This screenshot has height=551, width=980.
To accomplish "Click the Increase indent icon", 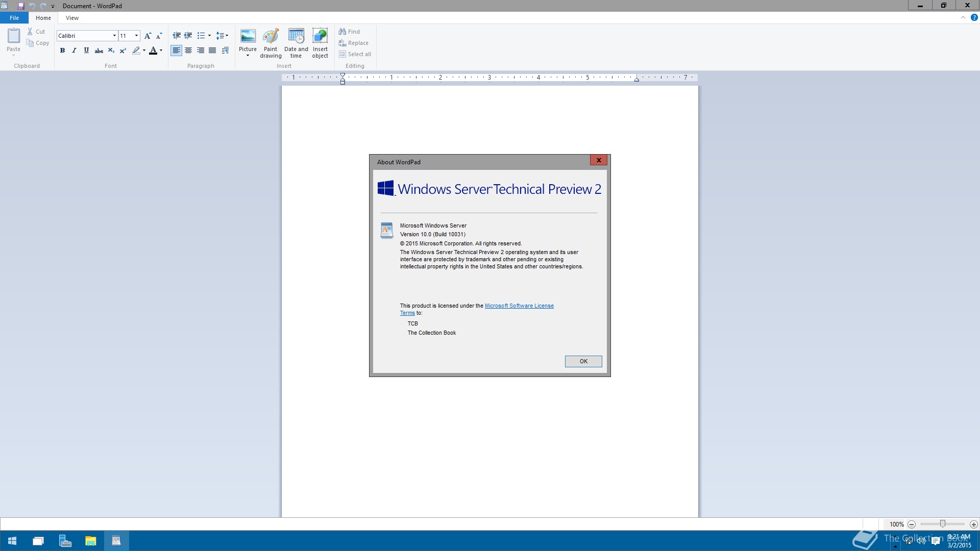I will pos(188,36).
